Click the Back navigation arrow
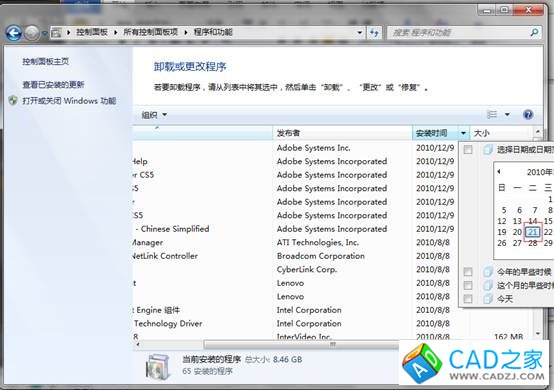The height and width of the screenshot is (390, 554). [14, 33]
